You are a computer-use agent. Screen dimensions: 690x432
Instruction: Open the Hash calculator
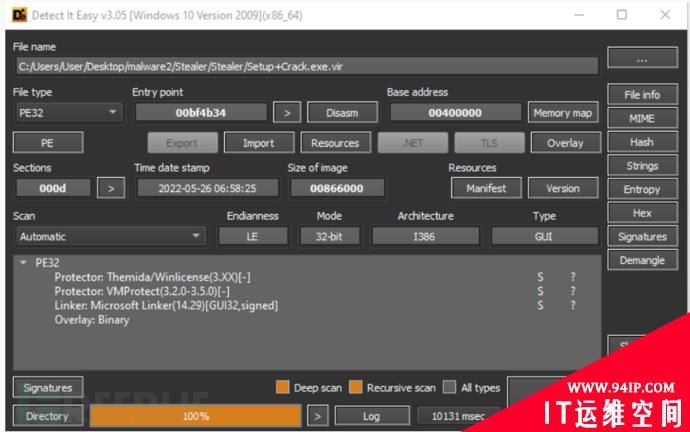tap(642, 142)
